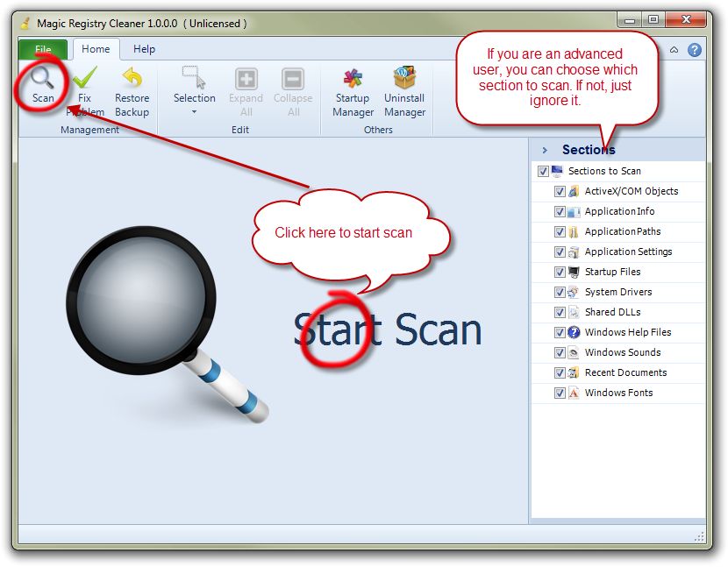Uncheck Windows Fonts checkbox

coord(560,393)
